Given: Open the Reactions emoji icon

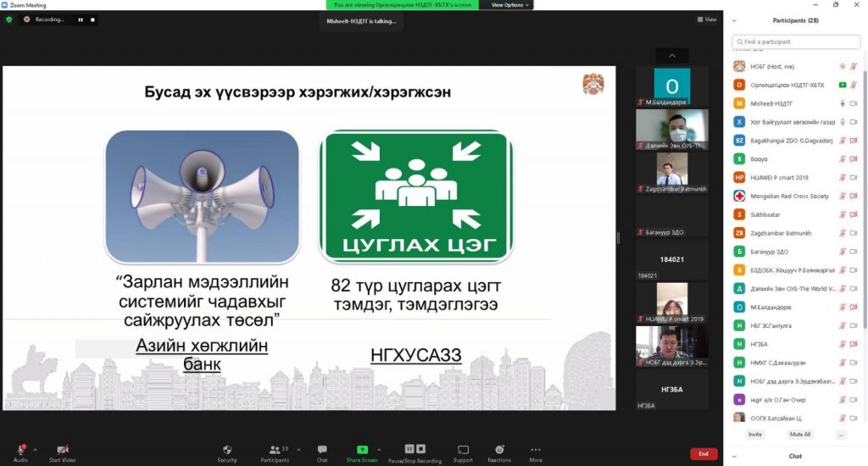Looking at the screenshot, I should click(x=499, y=450).
